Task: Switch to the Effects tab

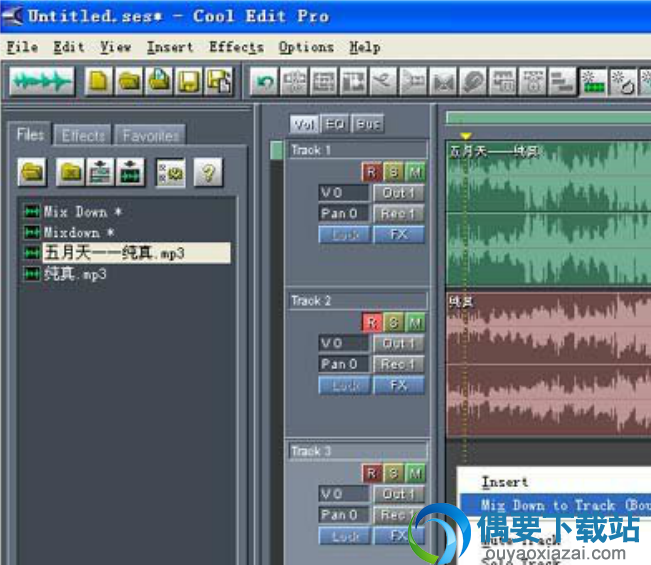Action: 83,135
